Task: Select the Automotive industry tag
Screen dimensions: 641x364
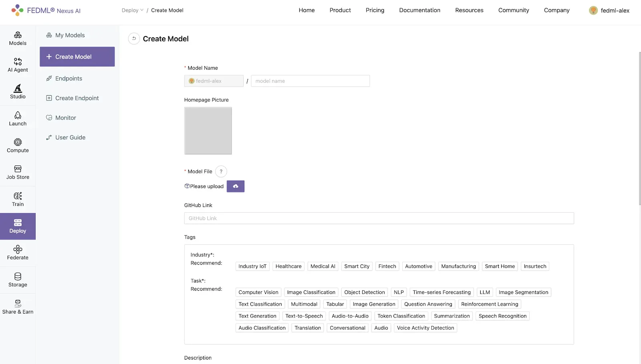Action: pyautogui.click(x=419, y=266)
